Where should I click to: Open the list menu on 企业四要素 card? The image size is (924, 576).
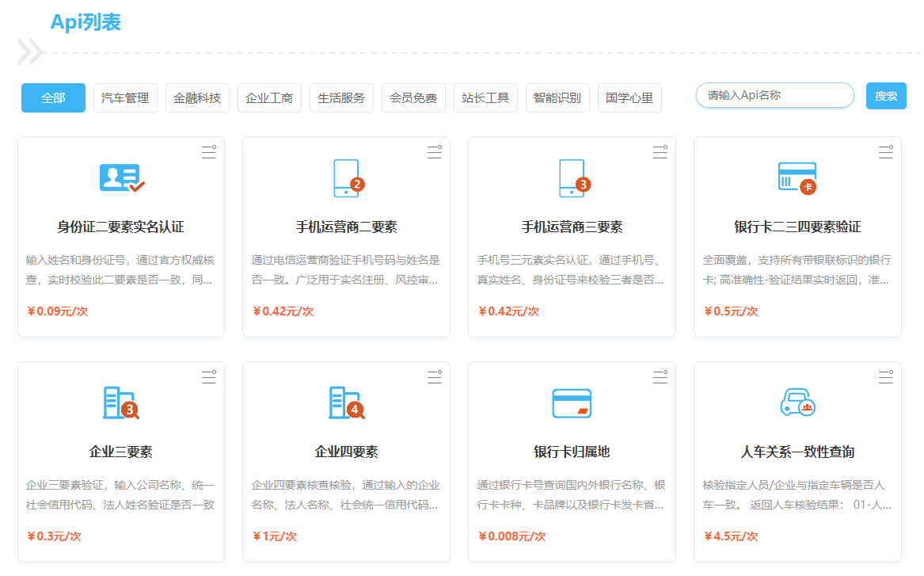pos(434,378)
